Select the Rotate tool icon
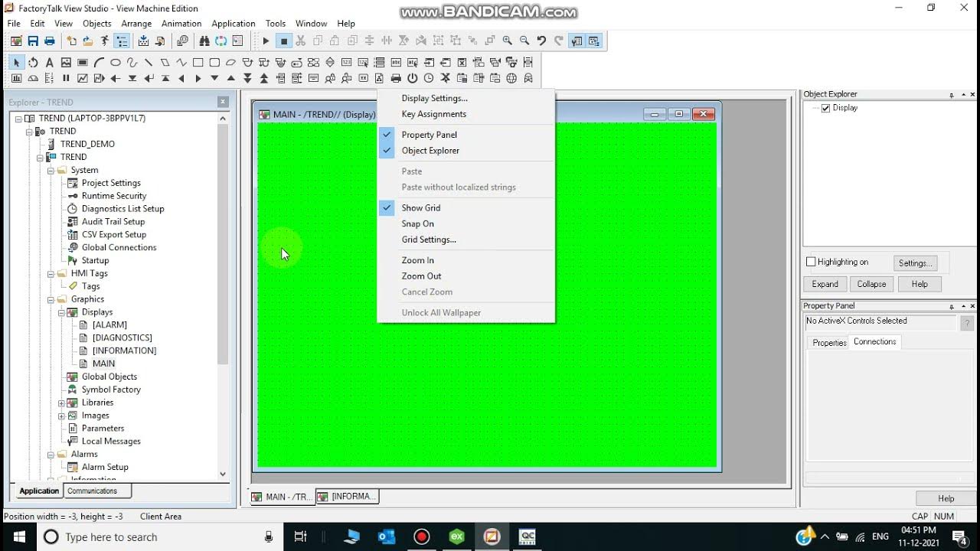The height and width of the screenshot is (551, 980). pos(33,63)
